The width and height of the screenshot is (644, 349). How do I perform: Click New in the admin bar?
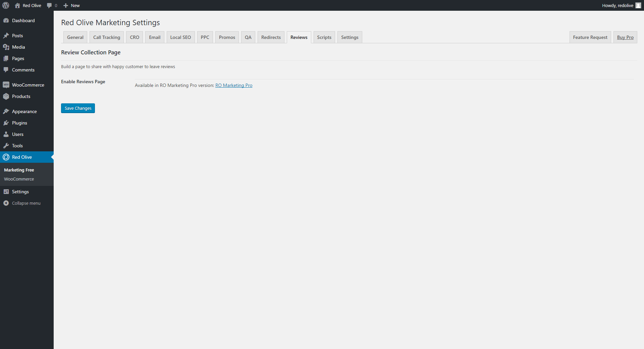click(x=75, y=5)
